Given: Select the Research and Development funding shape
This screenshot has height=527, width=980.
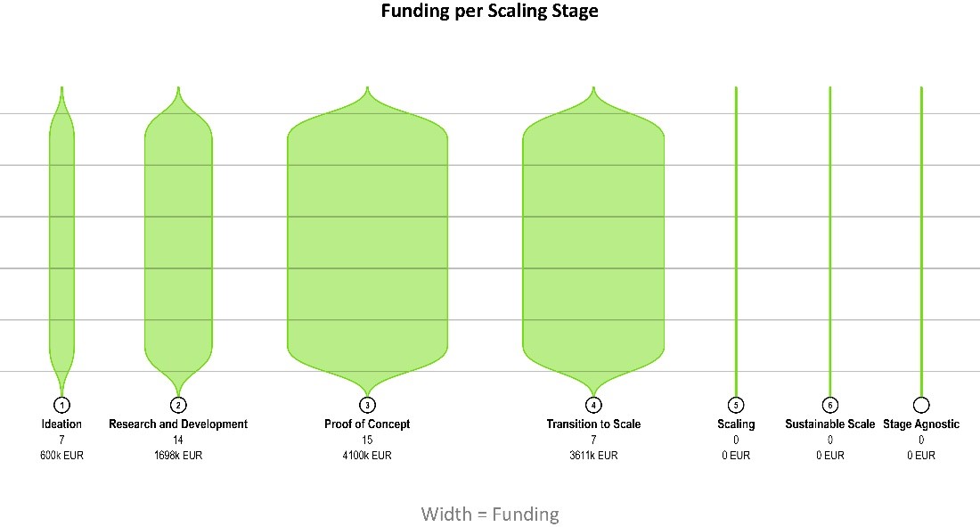Looking at the screenshot, I should coord(178,241).
